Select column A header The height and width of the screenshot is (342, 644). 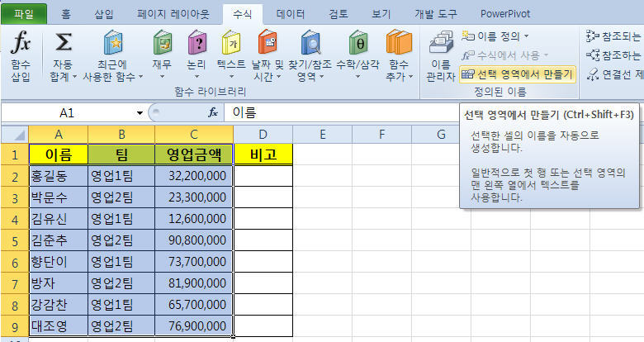[59, 135]
